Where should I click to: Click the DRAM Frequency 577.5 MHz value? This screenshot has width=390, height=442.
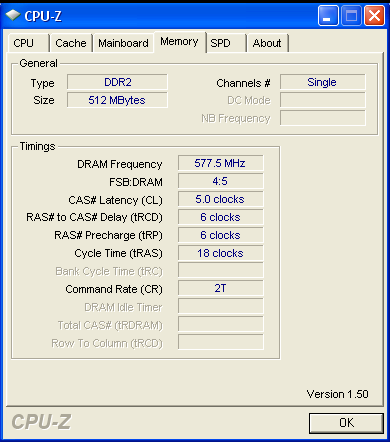pyautogui.click(x=220, y=163)
